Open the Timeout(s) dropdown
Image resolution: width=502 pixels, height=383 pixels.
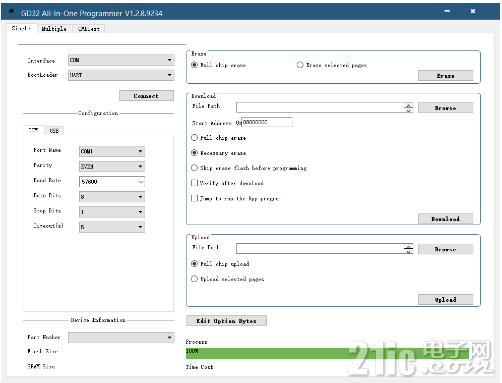[x=112, y=227]
